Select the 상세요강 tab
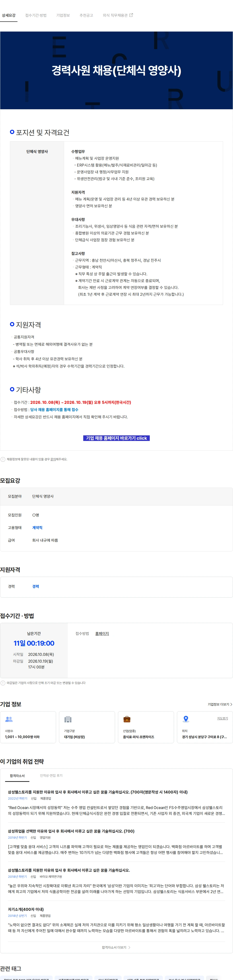Image resolution: width=233 pixels, height=980 pixels. pos(9,15)
